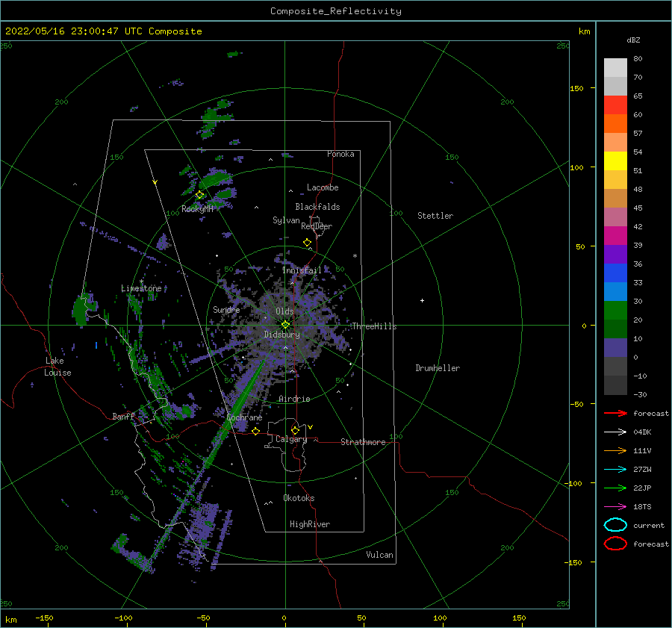Click the Lake Louise label
672x628 pixels.
(57, 367)
